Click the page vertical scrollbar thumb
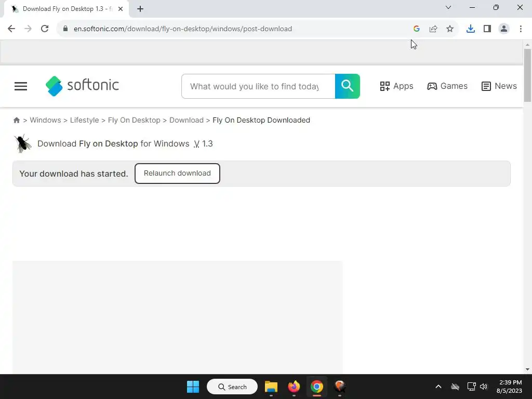This screenshot has width=532, height=399. click(x=527, y=75)
